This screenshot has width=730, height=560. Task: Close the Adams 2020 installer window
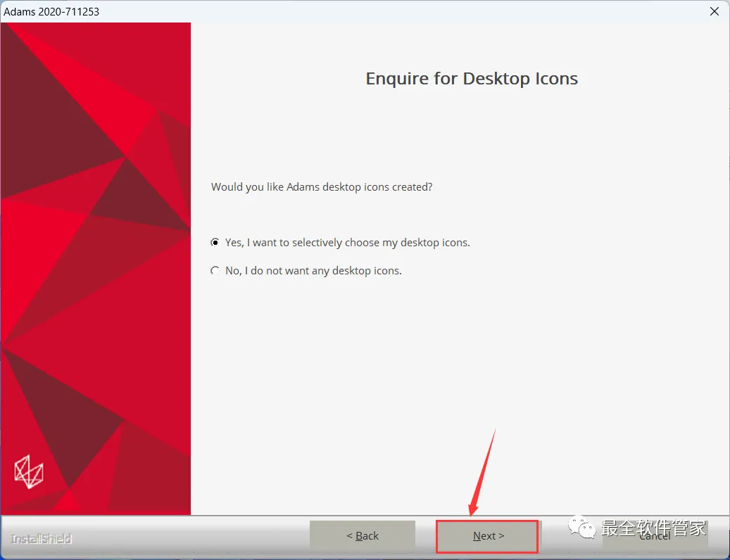[715, 11]
